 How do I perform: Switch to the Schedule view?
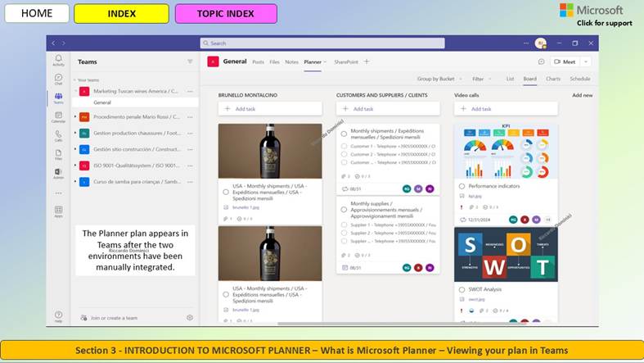click(580, 79)
